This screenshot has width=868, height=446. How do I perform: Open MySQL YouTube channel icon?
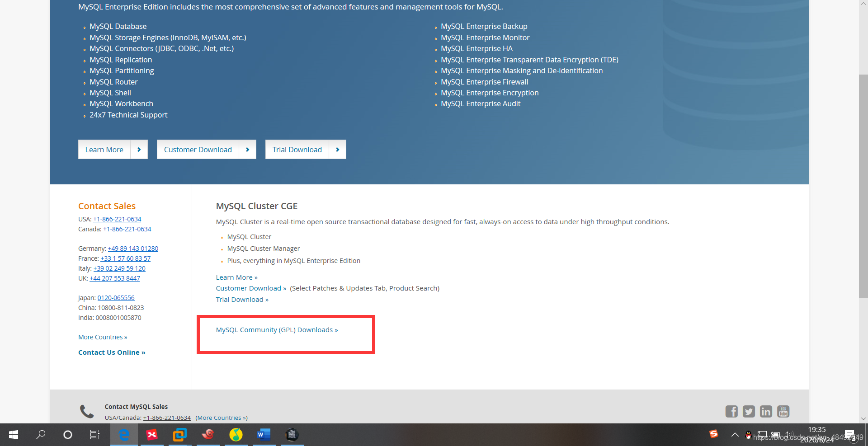pyautogui.click(x=783, y=411)
